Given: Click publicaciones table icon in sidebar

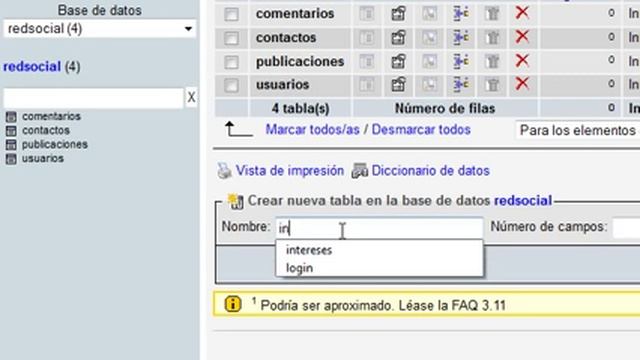Looking at the screenshot, I should pos(11,145).
